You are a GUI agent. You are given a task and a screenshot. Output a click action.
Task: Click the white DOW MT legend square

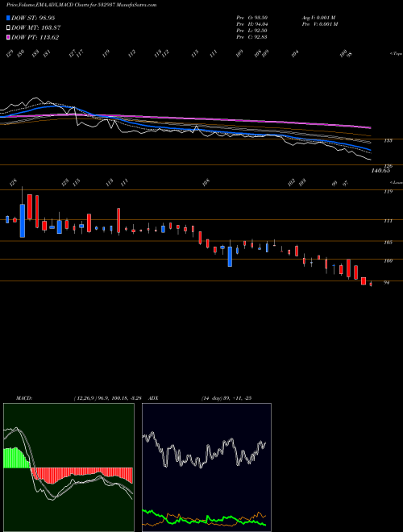[x=9, y=28]
